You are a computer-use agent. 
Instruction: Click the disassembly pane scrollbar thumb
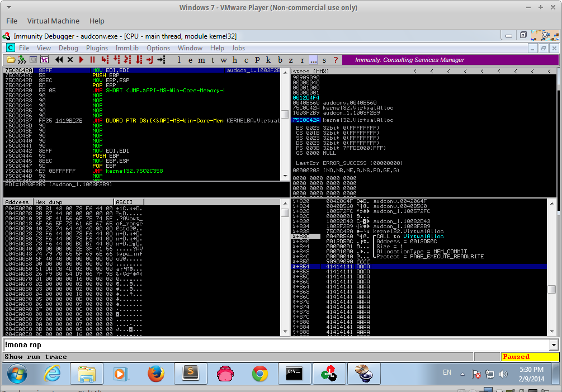[x=285, y=114]
